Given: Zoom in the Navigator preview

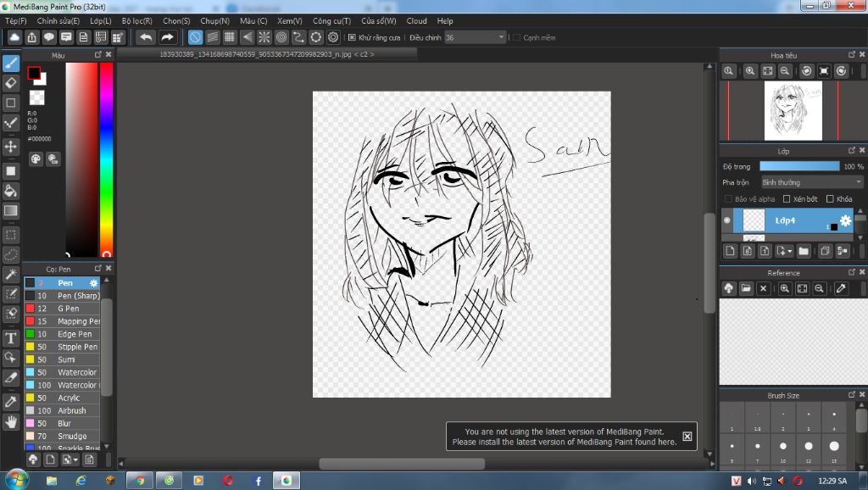Looking at the screenshot, I should [x=750, y=71].
